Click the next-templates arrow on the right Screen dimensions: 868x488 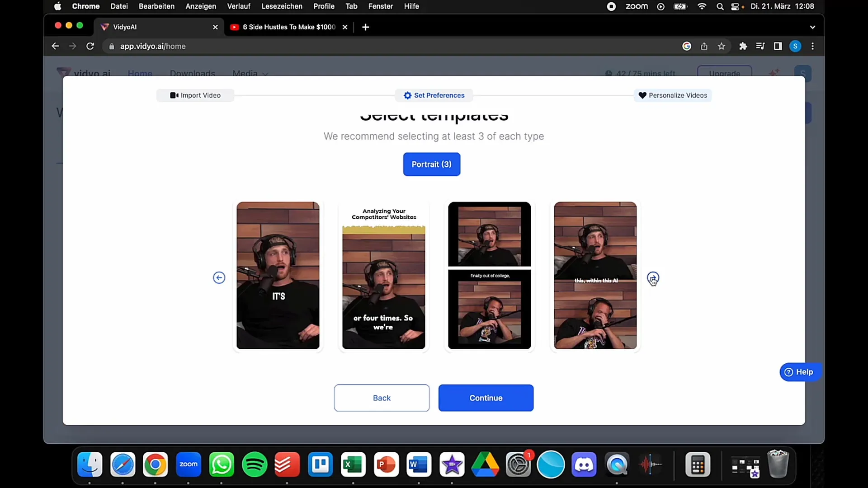pos(653,278)
